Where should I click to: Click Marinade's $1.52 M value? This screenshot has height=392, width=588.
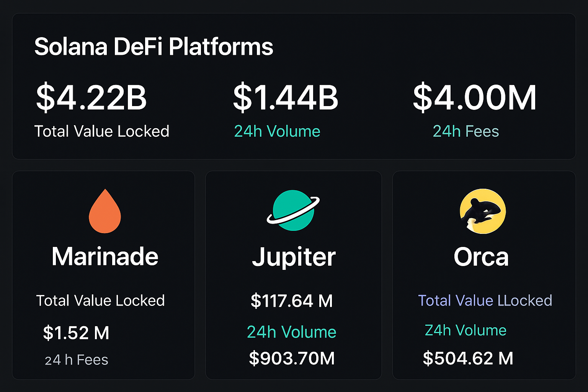point(76,332)
